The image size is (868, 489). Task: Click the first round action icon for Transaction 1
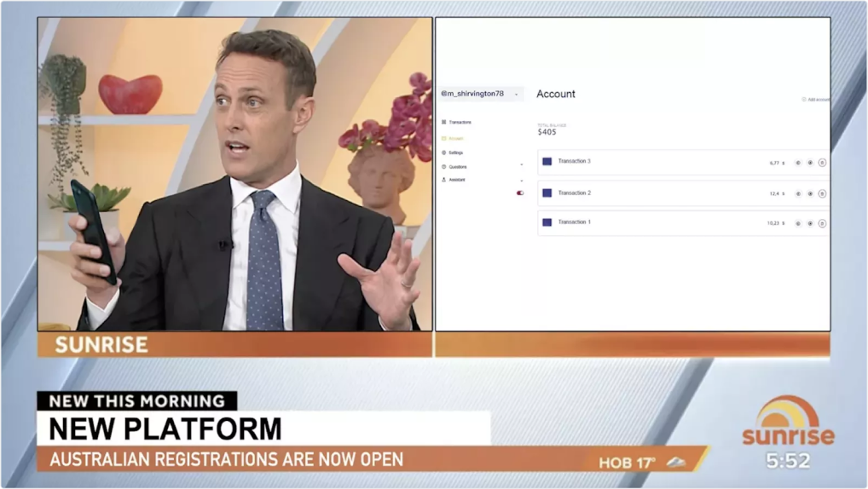(798, 223)
